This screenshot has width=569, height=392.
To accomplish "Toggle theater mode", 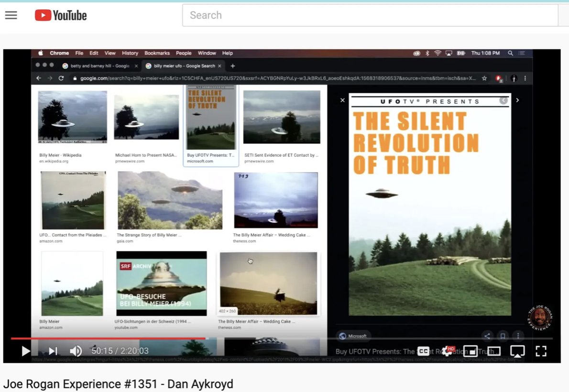I will (x=494, y=351).
